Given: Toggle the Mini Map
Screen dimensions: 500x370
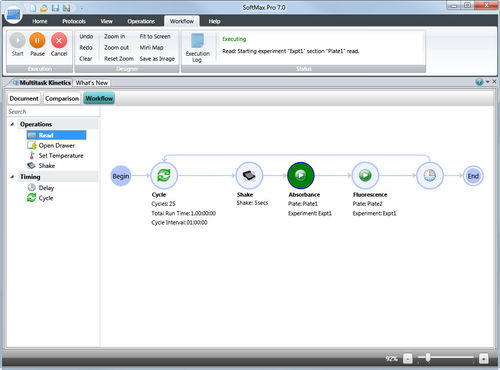Looking at the screenshot, I should 151,48.
